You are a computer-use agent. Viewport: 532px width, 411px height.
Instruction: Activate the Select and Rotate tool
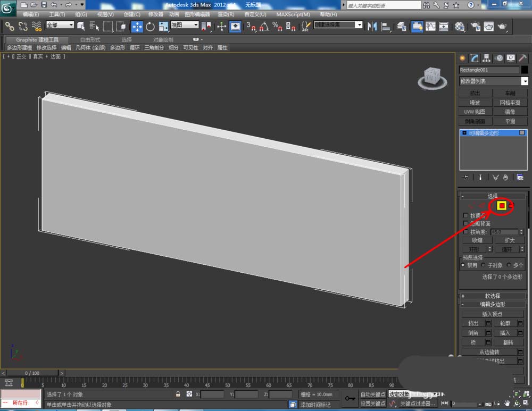click(150, 26)
